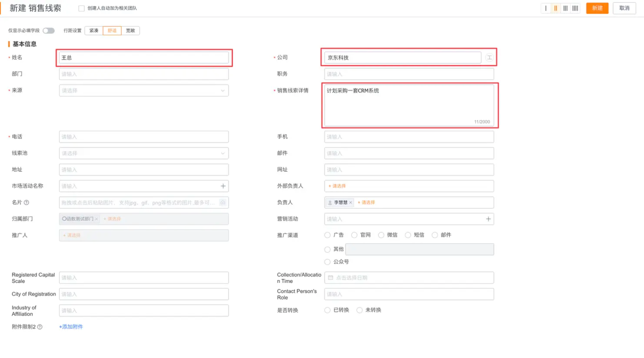Switch to single-column layout icon

(x=546, y=8)
